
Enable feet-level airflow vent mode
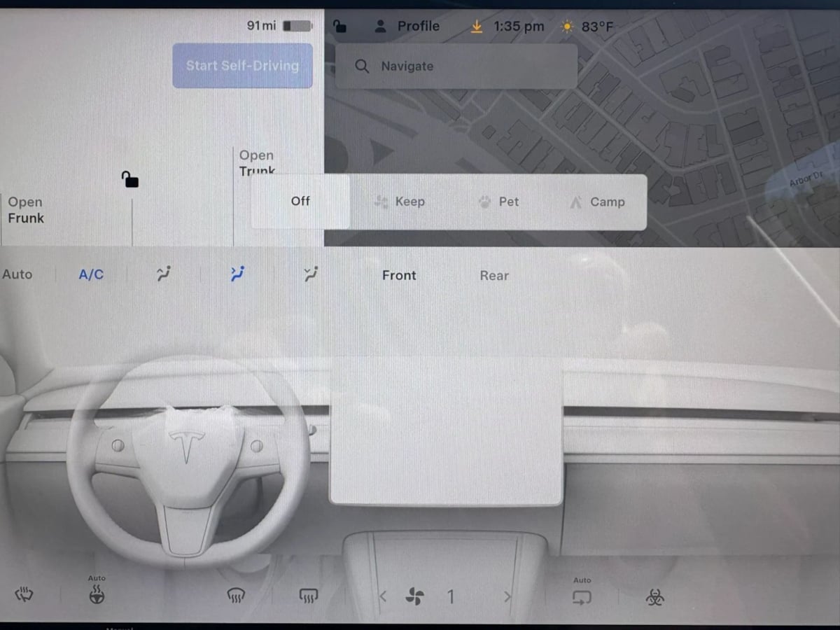311,274
